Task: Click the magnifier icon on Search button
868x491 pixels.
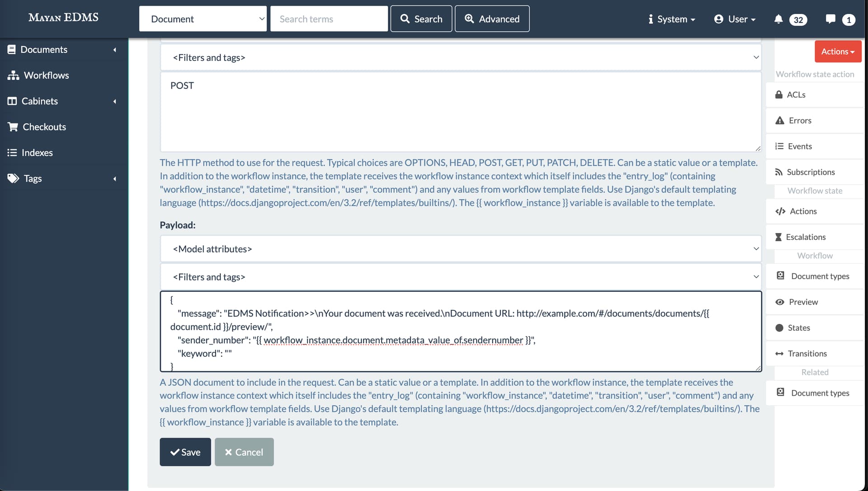Action: [405, 19]
